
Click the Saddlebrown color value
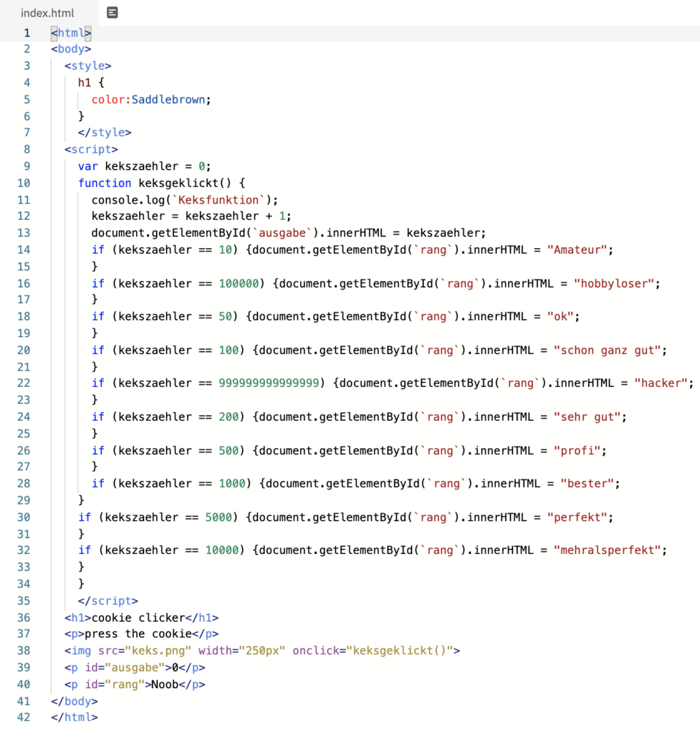[168, 100]
